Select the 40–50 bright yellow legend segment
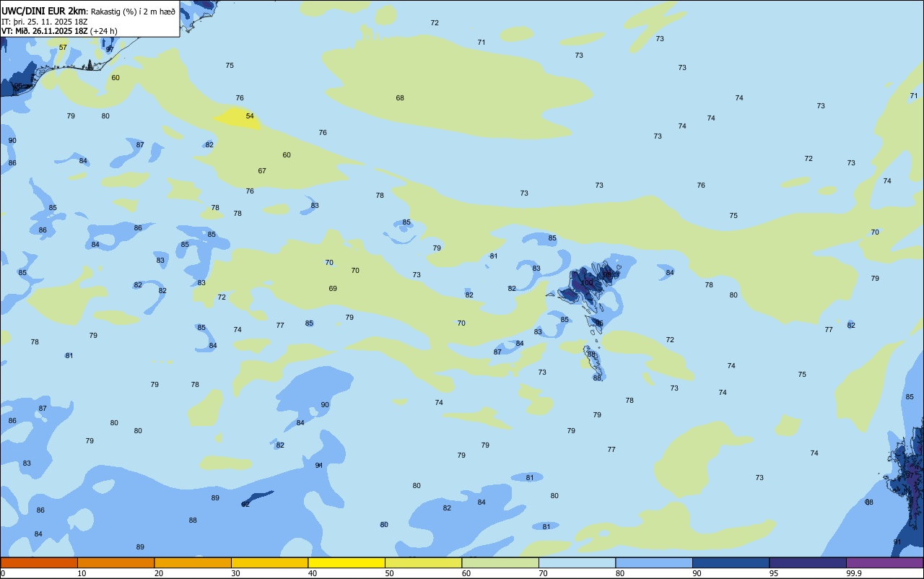Screen dimensions: 924x579 (346, 562)
